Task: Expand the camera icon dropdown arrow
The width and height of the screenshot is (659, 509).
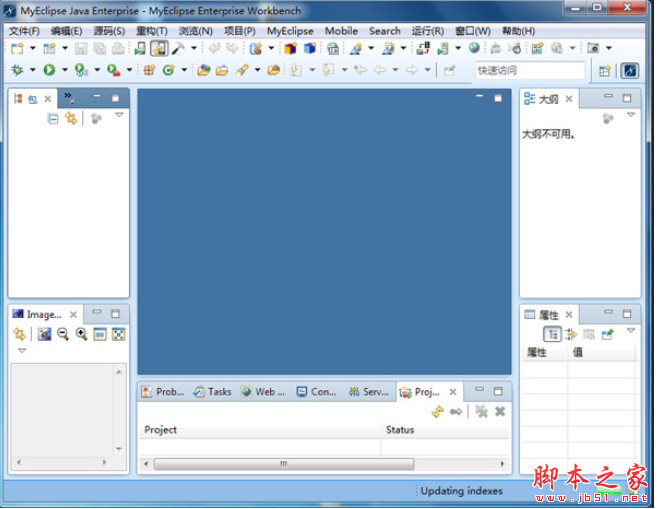Action: [609, 48]
